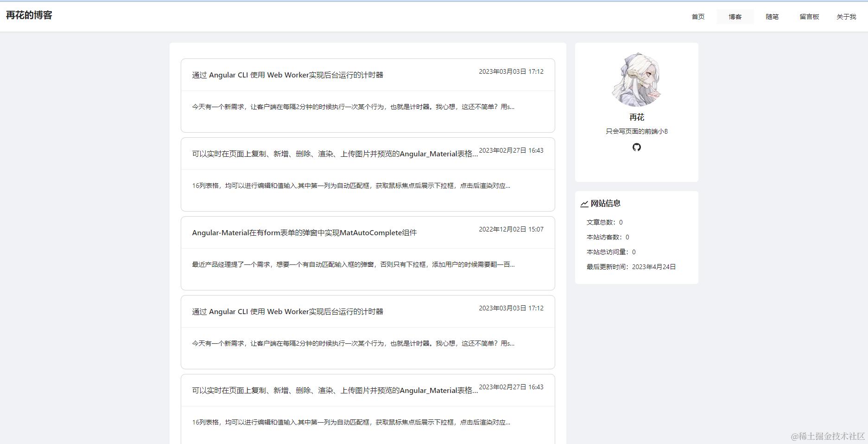Open the 随笔 section
This screenshot has height=444, width=868.
click(772, 16)
